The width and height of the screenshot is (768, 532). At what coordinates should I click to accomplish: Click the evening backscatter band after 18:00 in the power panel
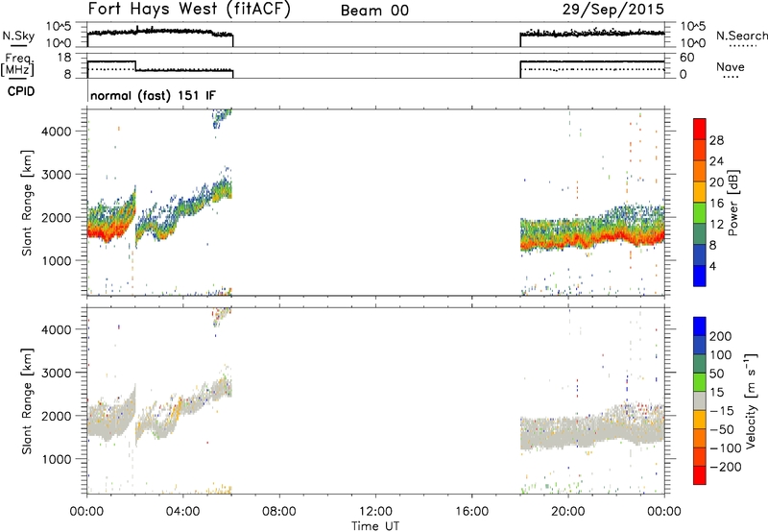click(x=592, y=229)
